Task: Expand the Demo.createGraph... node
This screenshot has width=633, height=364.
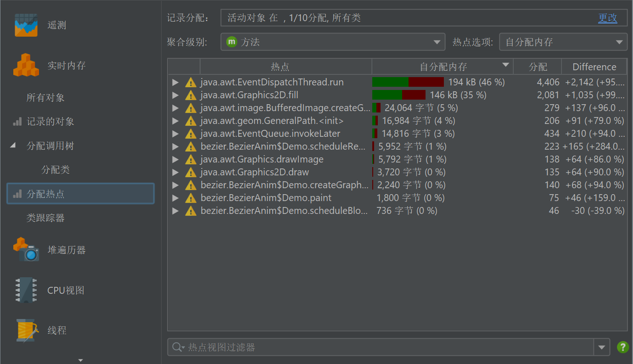Action: point(175,185)
